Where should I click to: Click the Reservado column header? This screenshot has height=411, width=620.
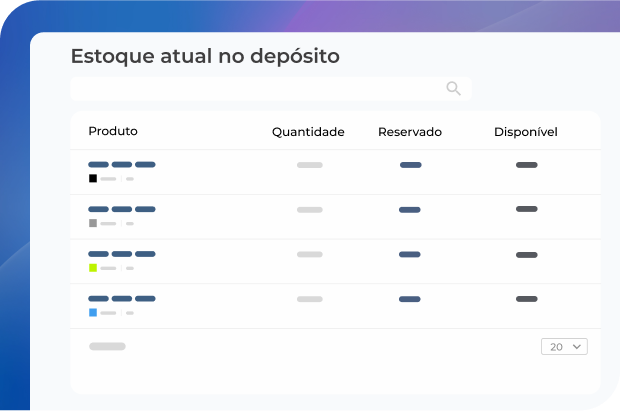(410, 132)
